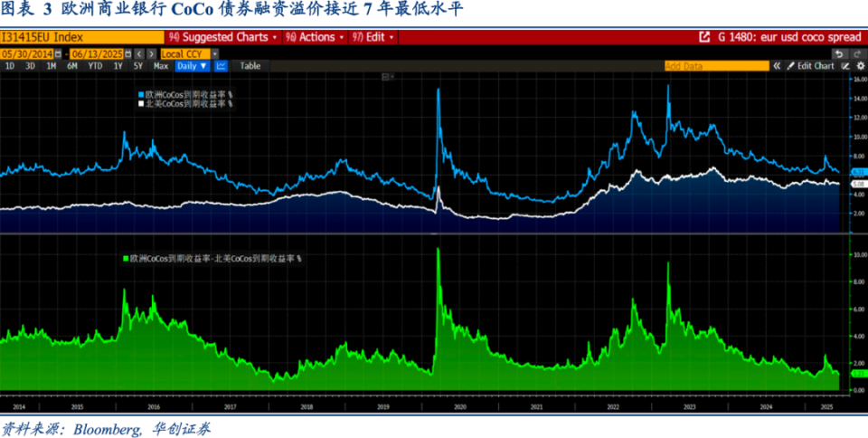
Task: Switch to the Table view
Action: coord(250,66)
